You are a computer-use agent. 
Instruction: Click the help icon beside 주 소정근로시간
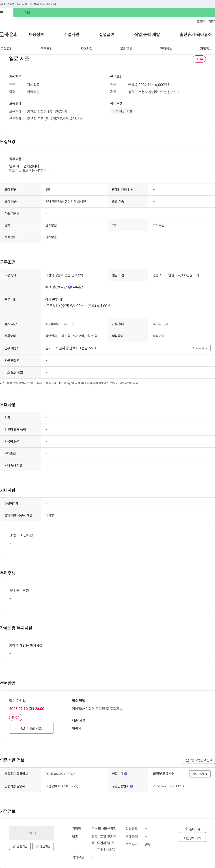[69, 287]
